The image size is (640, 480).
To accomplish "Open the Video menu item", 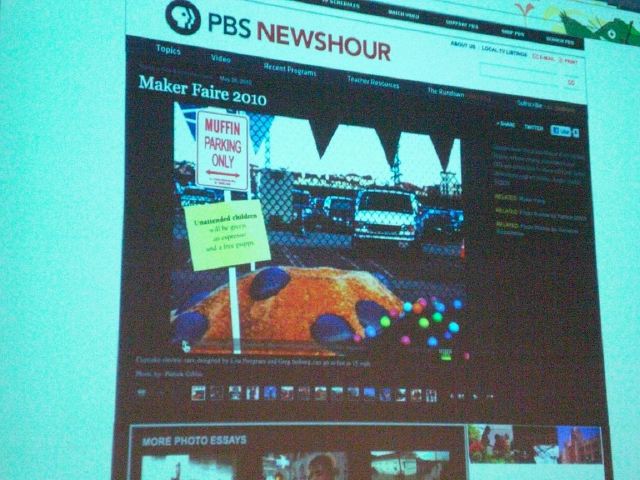I will pyautogui.click(x=221, y=58).
